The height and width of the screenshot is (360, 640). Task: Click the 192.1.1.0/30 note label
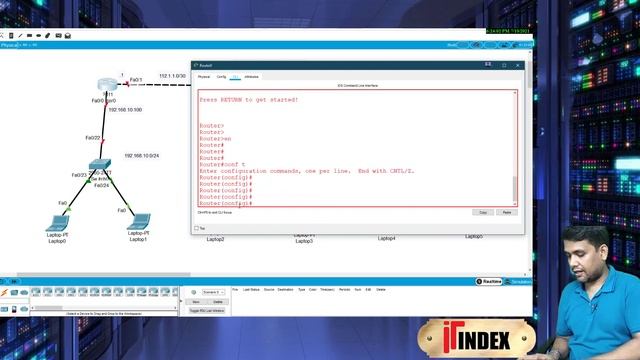coord(172,76)
